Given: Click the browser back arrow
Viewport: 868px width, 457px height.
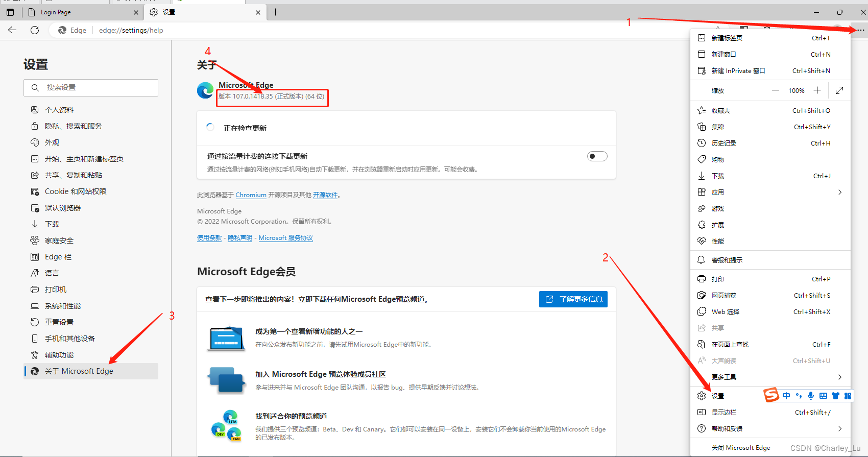Looking at the screenshot, I should [12, 30].
